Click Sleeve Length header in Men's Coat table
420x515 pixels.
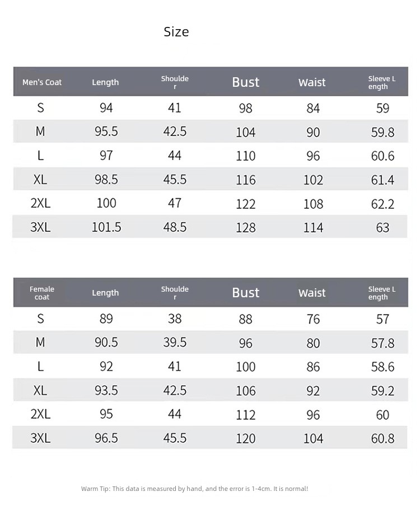(382, 82)
